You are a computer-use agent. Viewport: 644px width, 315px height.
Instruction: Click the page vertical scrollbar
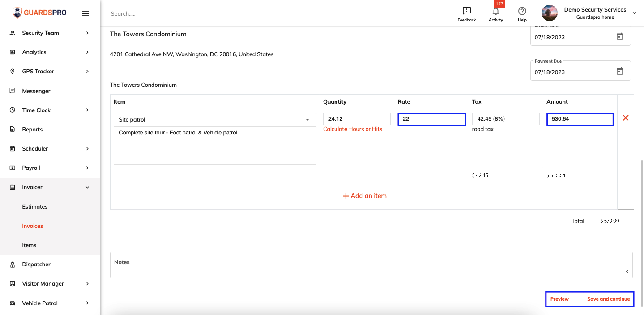[x=642, y=233]
